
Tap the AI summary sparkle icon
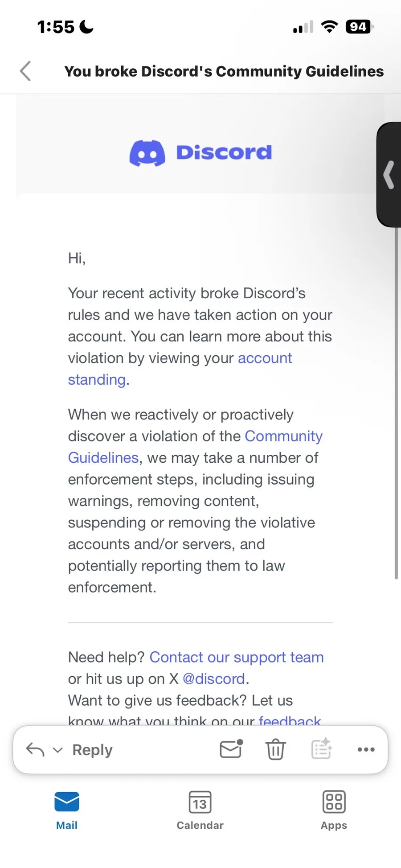[x=321, y=749]
